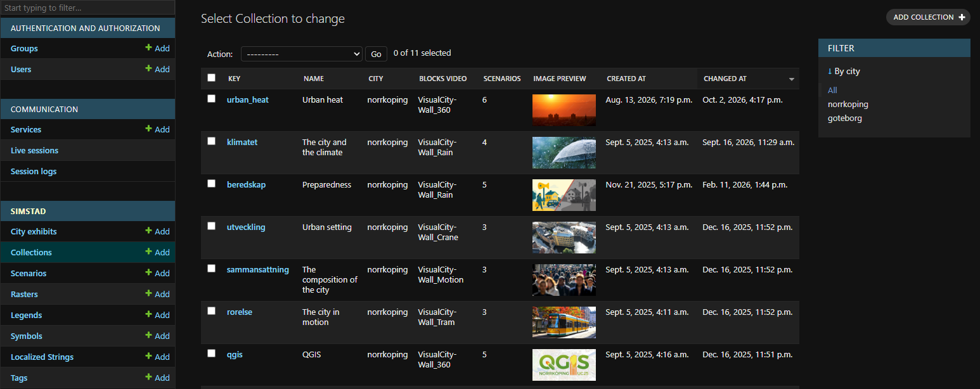Open the Groups section
The width and height of the screenshot is (980, 389).
24,48
